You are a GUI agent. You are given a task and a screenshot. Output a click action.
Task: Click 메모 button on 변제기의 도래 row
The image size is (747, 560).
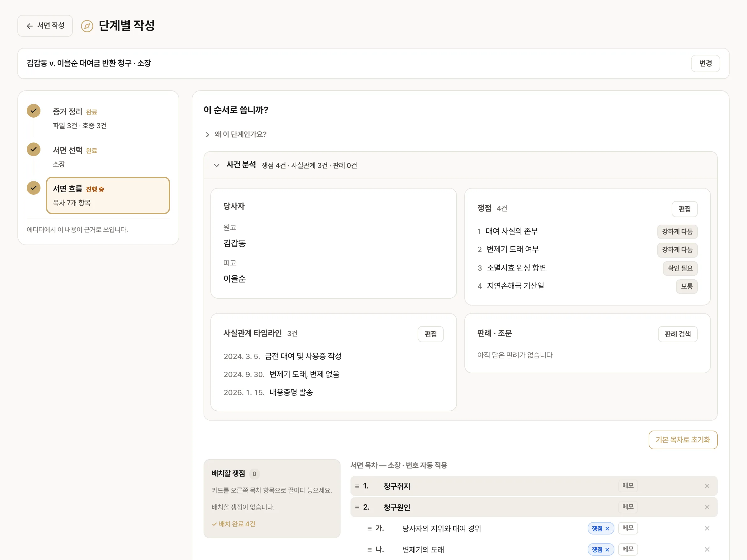[628, 549]
